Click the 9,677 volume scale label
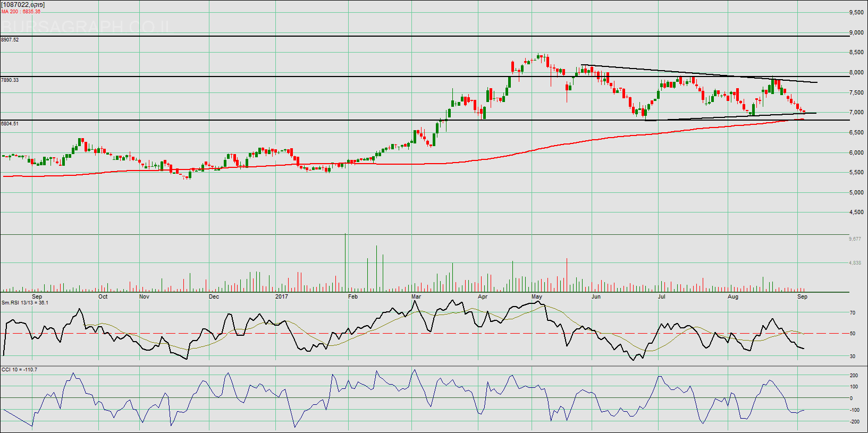The width and height of the screenshot is (868, 433). click(855, 239)
